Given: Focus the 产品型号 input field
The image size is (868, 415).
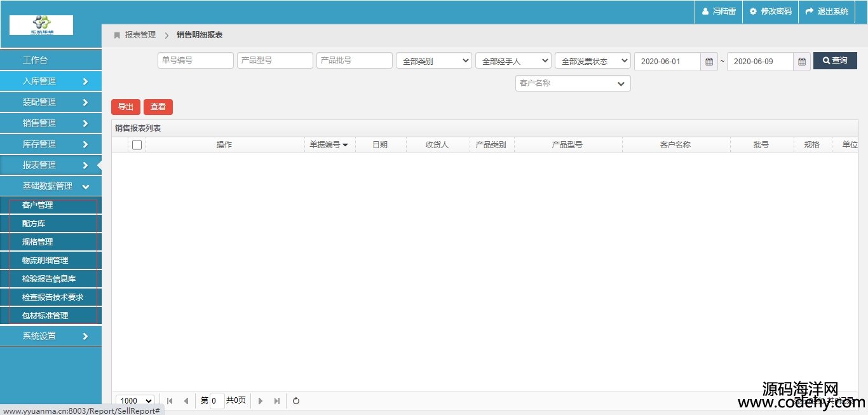Looking at the screenshot, I should point(275,60).
